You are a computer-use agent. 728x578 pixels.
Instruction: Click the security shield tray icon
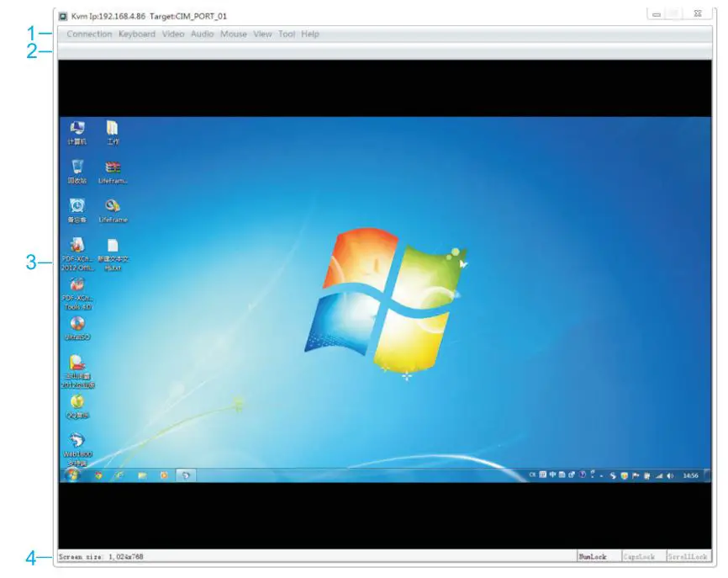[625, 476]
